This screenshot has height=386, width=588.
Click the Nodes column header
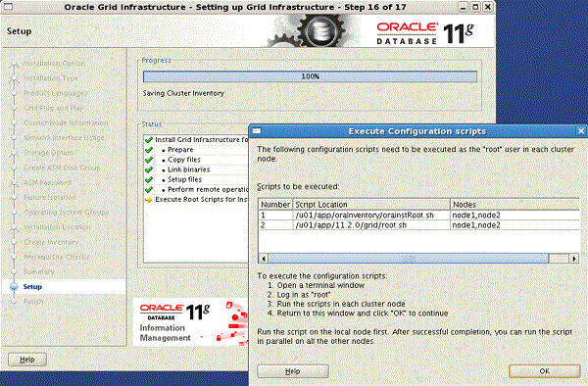[x=514, y=205]
